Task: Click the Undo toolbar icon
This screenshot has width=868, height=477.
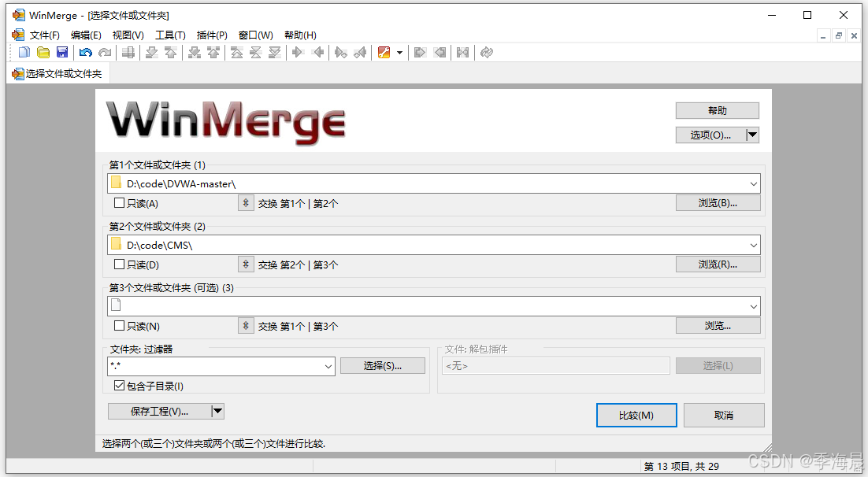Action: (x=85, y=53)
